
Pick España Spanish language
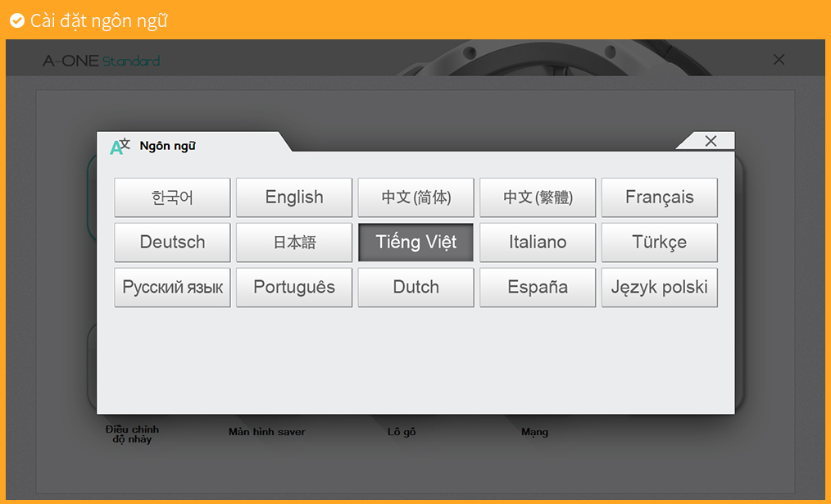pos(538,288)
